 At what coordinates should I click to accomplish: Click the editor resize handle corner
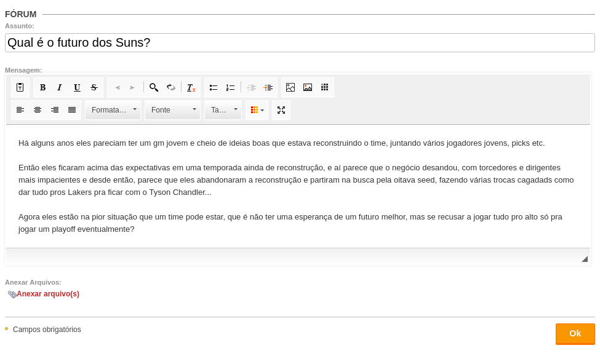click(585, 259)
